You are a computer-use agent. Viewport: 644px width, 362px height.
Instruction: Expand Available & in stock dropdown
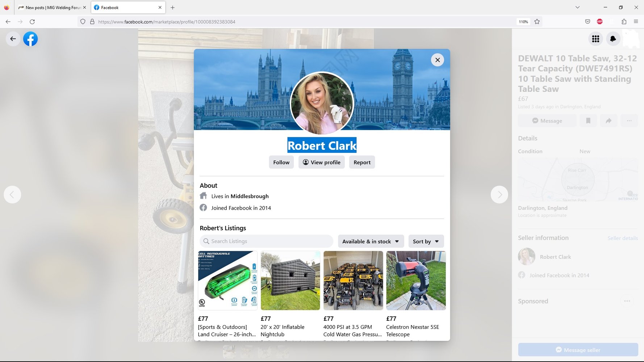[371, 241]
